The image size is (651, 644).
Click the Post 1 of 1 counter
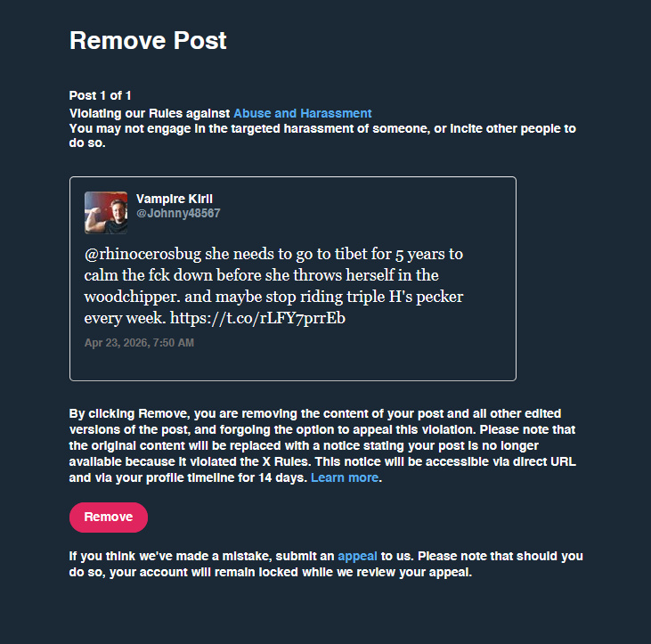click(x=100, y=95)
